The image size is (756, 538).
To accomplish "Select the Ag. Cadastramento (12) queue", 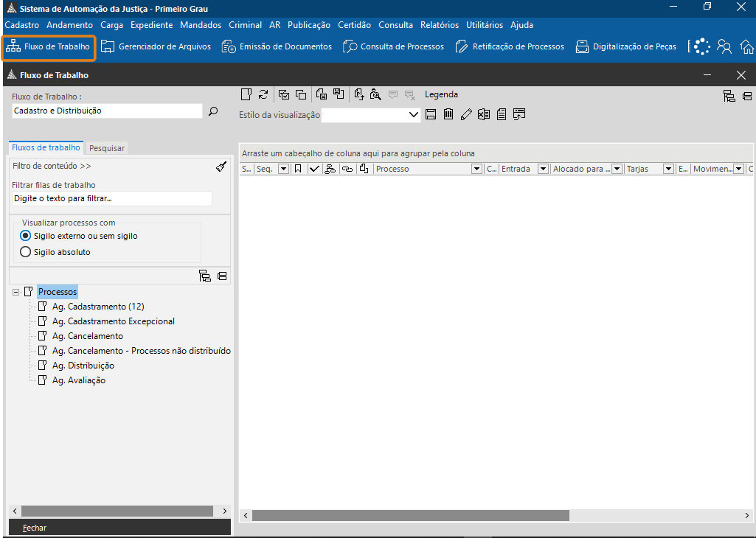I will point(98,307).
